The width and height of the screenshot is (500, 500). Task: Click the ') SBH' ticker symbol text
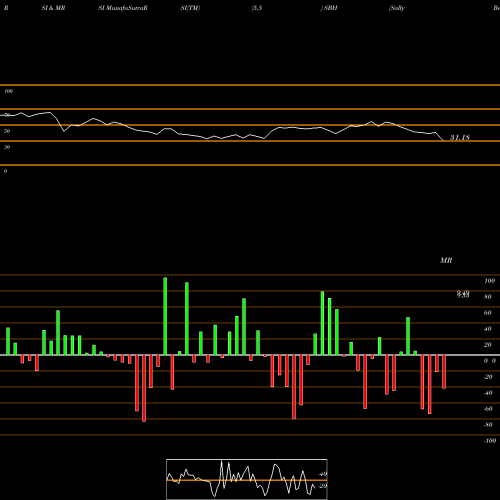coord(329,8)
